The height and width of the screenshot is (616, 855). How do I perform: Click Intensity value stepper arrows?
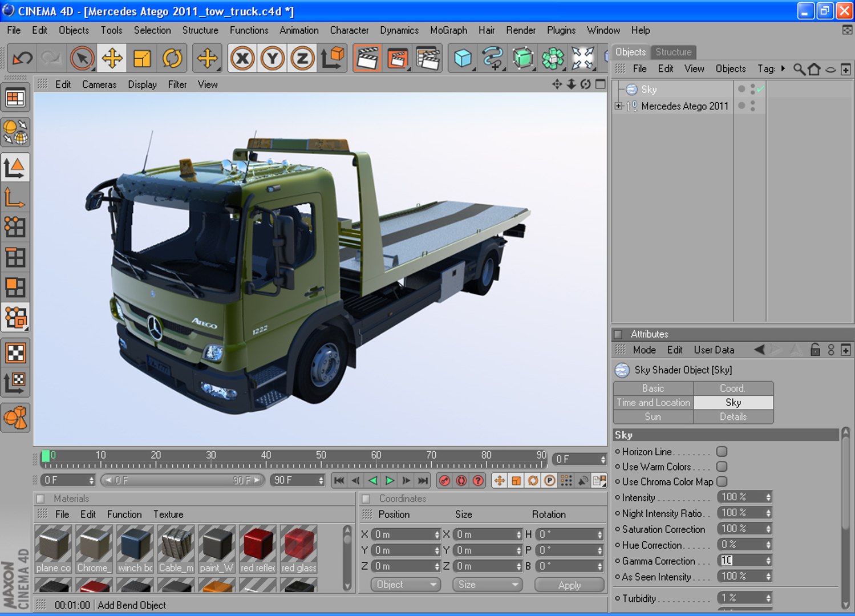pos(768,497)
